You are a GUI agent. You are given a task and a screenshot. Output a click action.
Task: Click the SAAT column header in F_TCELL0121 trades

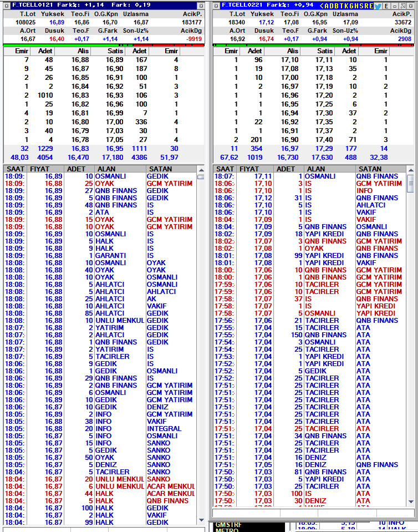pos(16,169)
